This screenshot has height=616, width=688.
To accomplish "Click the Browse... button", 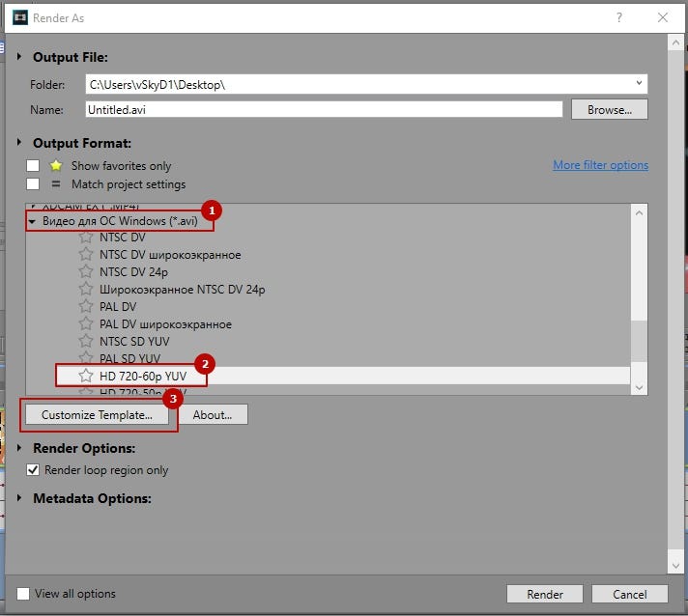I will (x=609, y=110).
